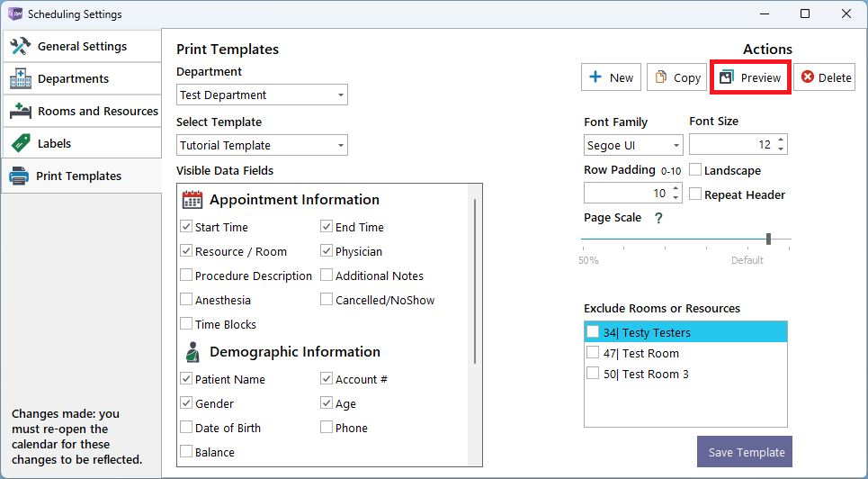Click the plus icon to create New template

tap(595, 77)
